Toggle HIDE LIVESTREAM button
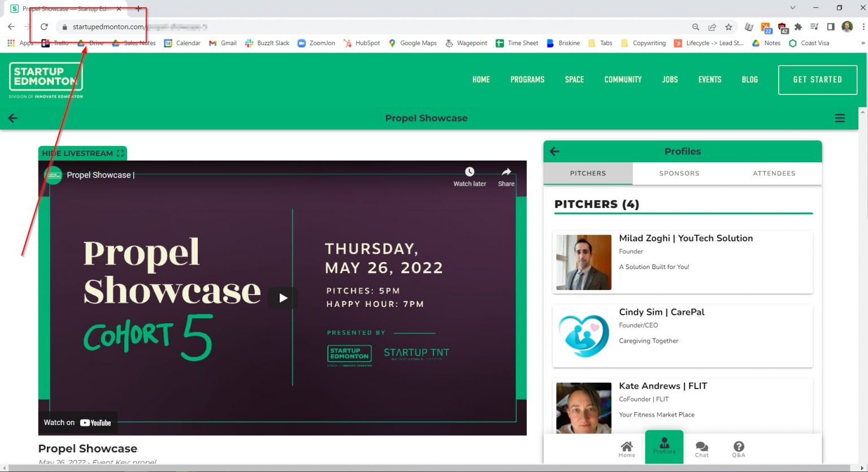 click(83, 153)
